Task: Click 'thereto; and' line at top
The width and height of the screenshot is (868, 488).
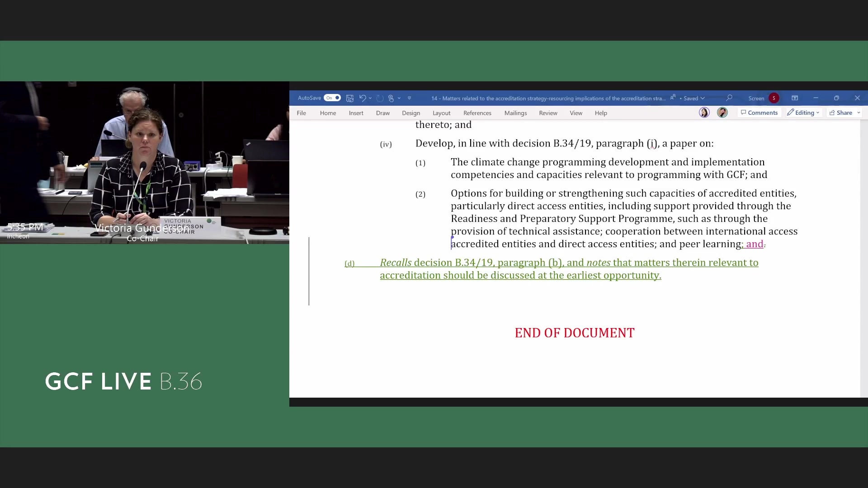Action: (443, 125)
